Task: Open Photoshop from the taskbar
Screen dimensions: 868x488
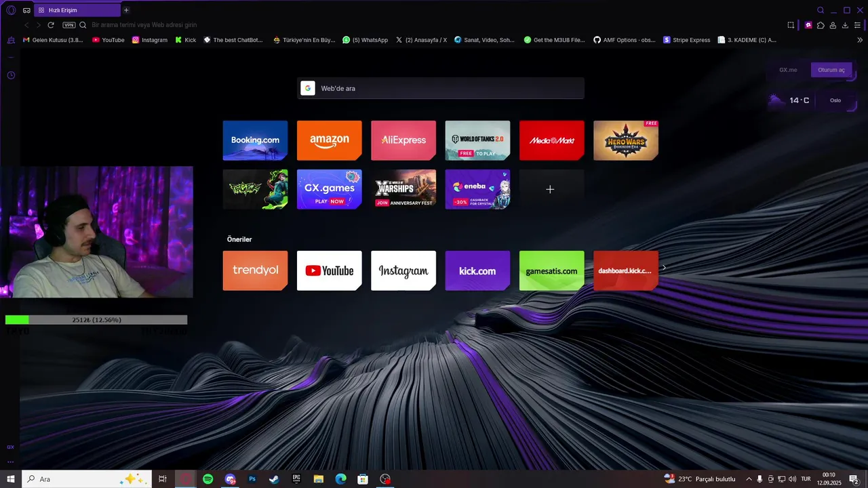Action: pos(252,479)
